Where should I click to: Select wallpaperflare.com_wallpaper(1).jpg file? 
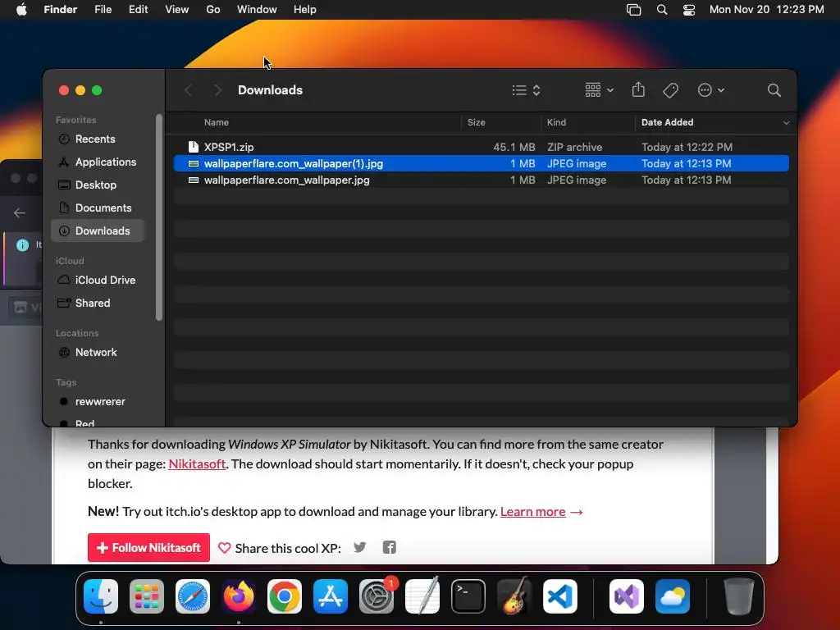481,163
